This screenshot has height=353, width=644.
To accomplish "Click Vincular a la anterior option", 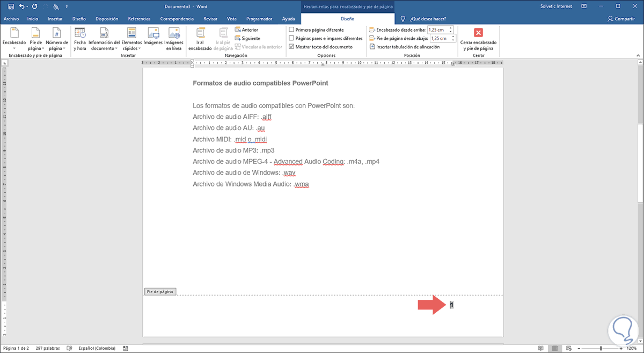I will 258,47.
